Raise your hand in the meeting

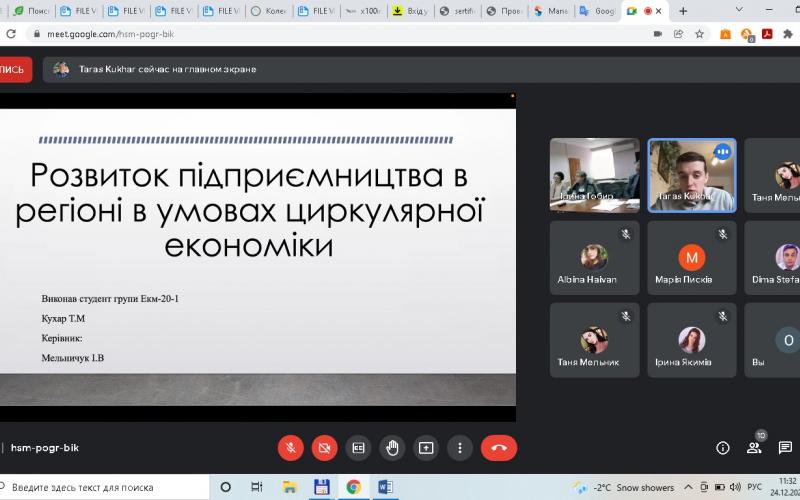tap(392, 448)
